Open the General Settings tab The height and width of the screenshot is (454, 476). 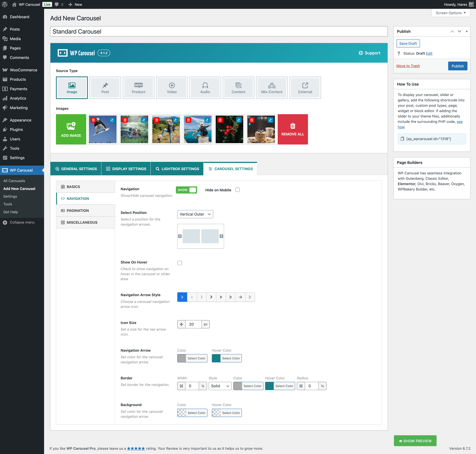point(76,169)
